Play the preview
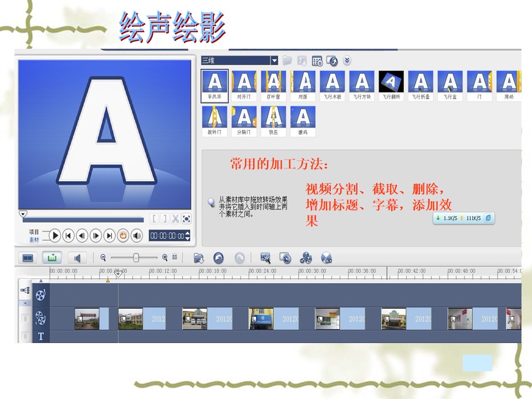Screen dimensions: 532x399 (55, 236)
